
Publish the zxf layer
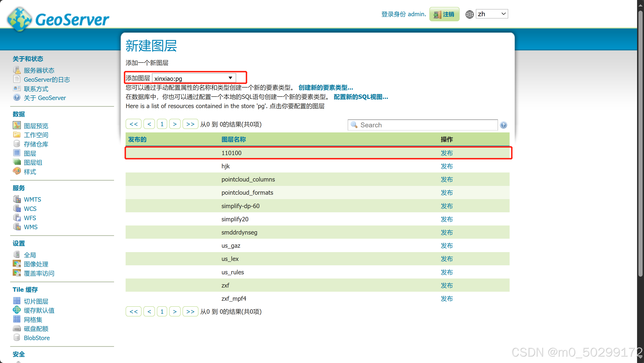point(446,285)
